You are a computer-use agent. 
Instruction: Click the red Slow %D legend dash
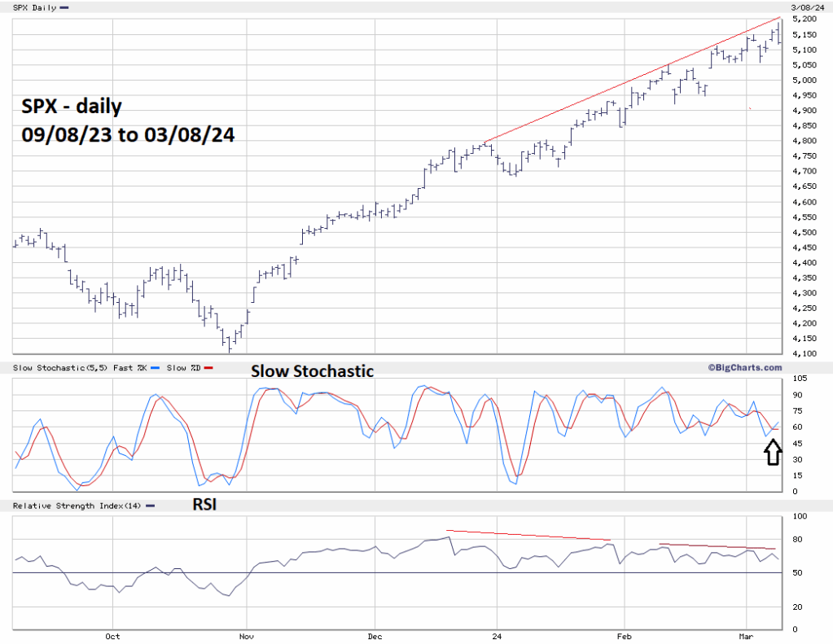click(x=208, y=369)
